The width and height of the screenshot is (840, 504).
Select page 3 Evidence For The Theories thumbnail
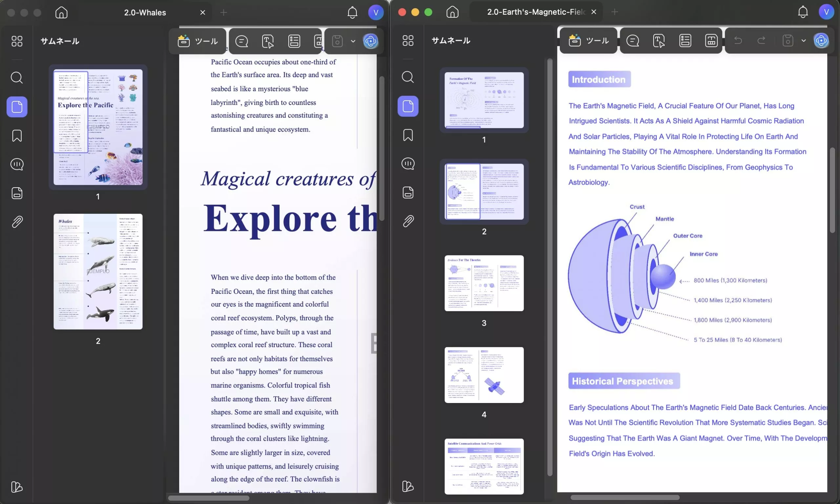[x=484, y=283]
